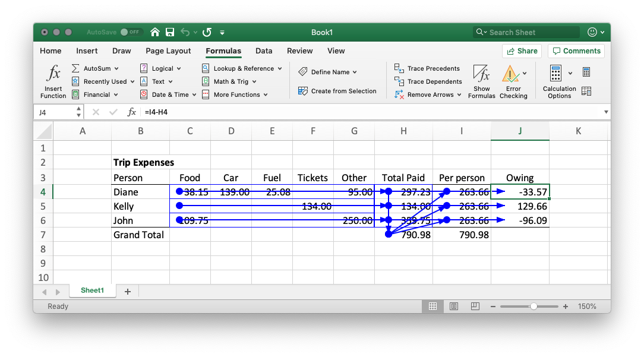The width and height of the screenshot is (644, 357).
Task: Click the Search Sheet field
Action: click(x=526, y=32)
